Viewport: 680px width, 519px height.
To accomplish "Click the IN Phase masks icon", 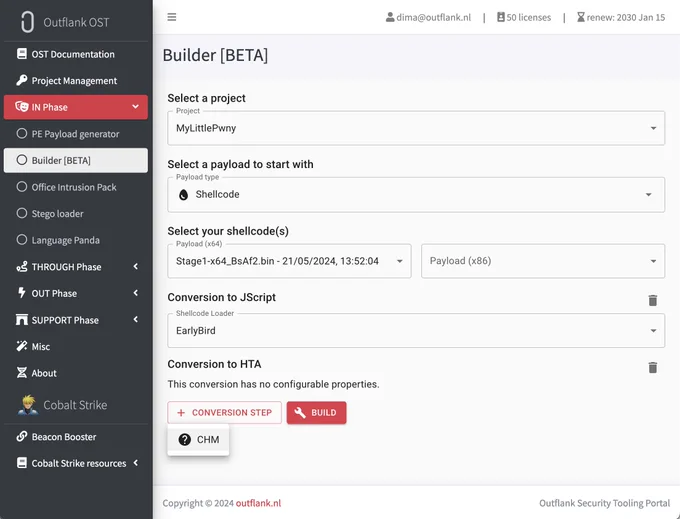I will click(21, 107).
